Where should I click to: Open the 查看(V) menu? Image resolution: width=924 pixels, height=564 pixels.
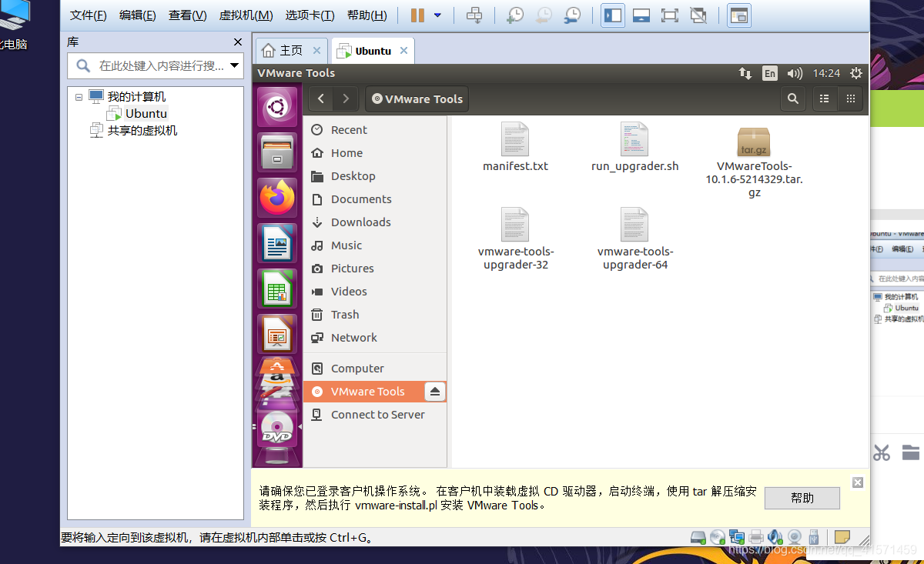point(188,15)
